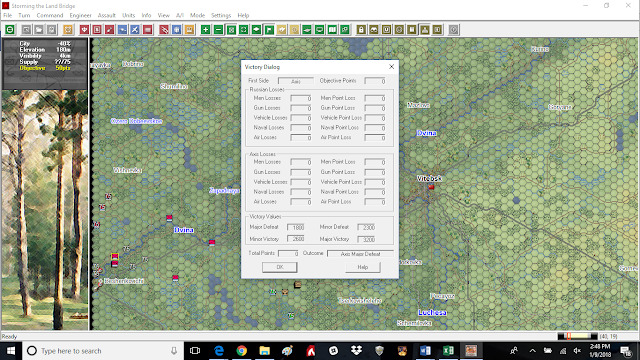Click the gray folder icon in toolbar
This screenshot has height=360, width=640.
click(x=39, y=30)
